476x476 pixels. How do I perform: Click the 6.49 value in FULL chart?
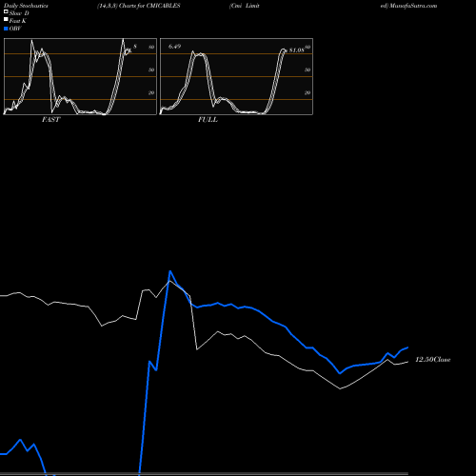tap(174, 47)
